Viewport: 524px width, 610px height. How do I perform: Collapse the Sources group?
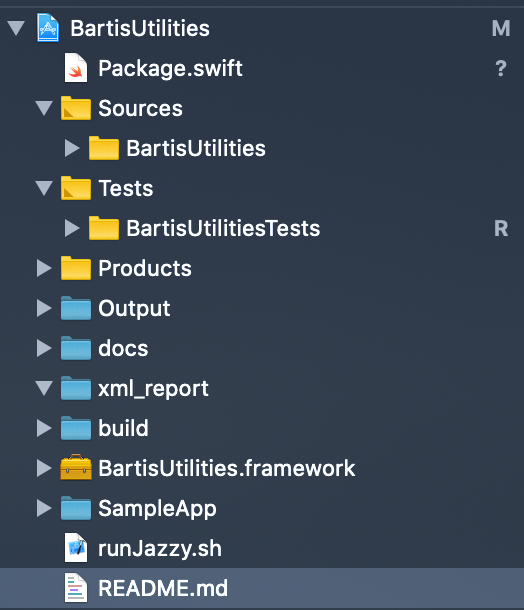tap(44, 108)
